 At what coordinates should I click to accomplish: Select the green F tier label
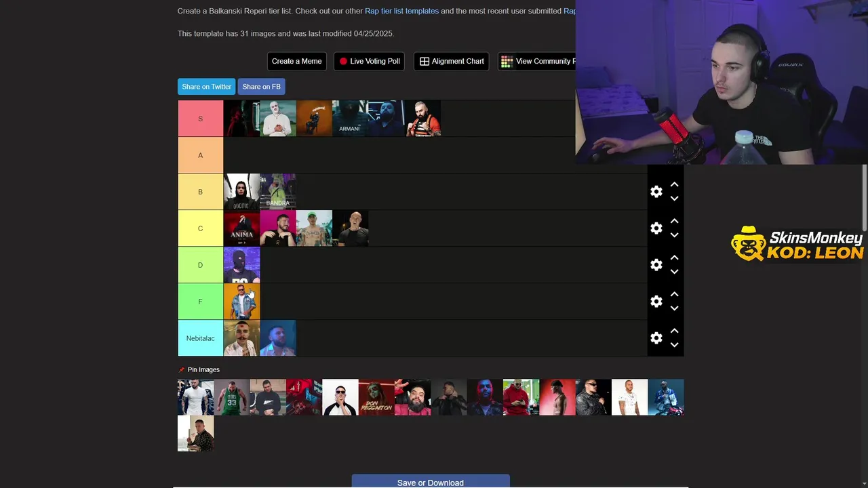coord(201,302)
